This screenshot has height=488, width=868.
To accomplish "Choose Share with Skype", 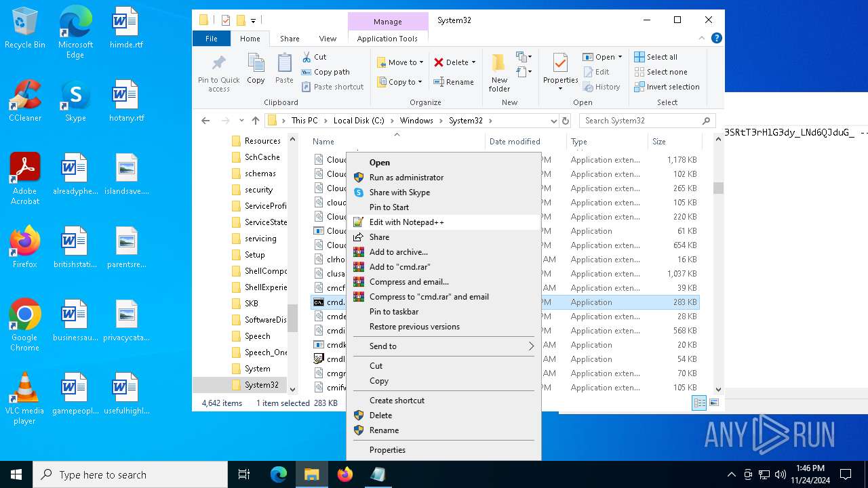I will coord(443,192).
